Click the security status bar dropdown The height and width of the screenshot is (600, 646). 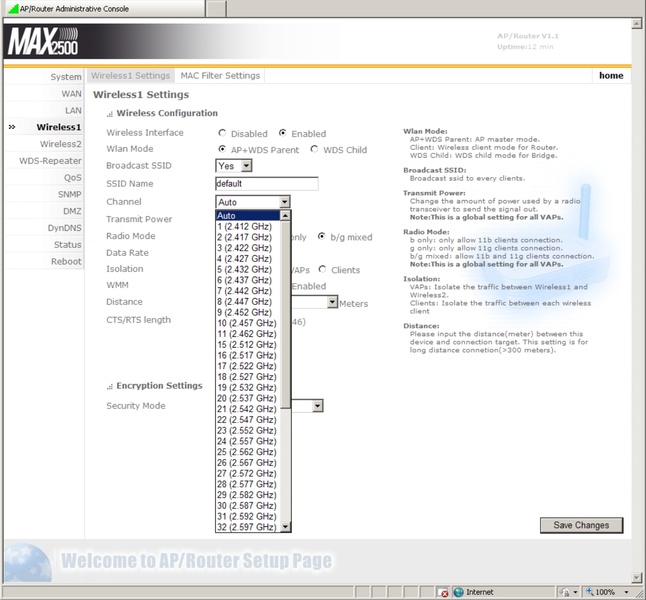(569, 592)
